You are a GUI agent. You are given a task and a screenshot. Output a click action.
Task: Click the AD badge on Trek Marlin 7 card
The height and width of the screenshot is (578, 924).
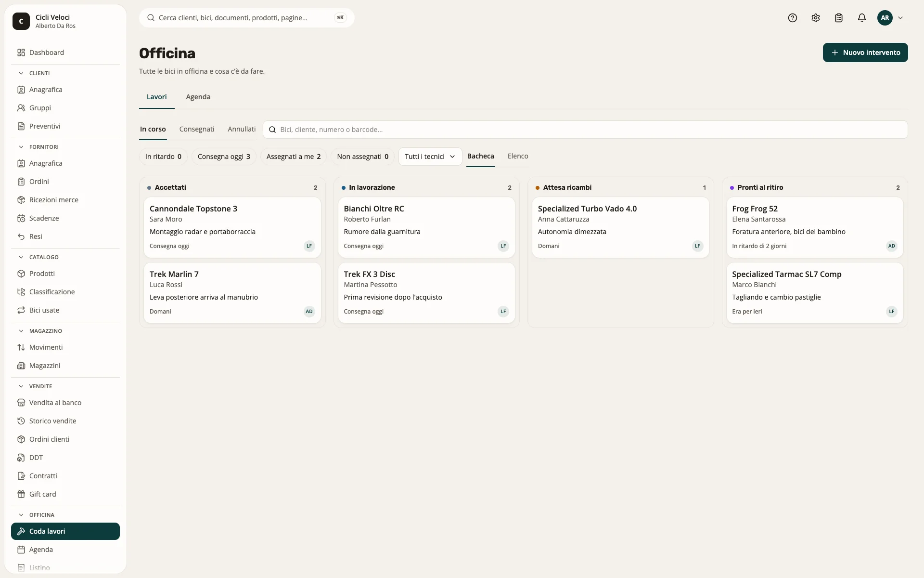pyautogui.click(x=309, y=312)
